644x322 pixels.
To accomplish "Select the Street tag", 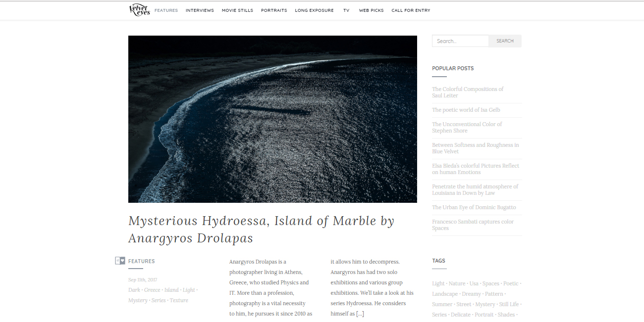I will pyautogui.click(x=464, y=304).
